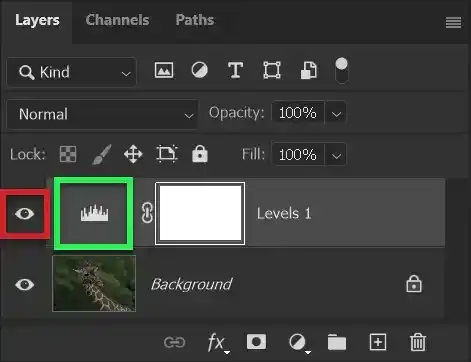Open the Normal blend mode dropdown
The image size is (471, 362).
coord(102,114)
